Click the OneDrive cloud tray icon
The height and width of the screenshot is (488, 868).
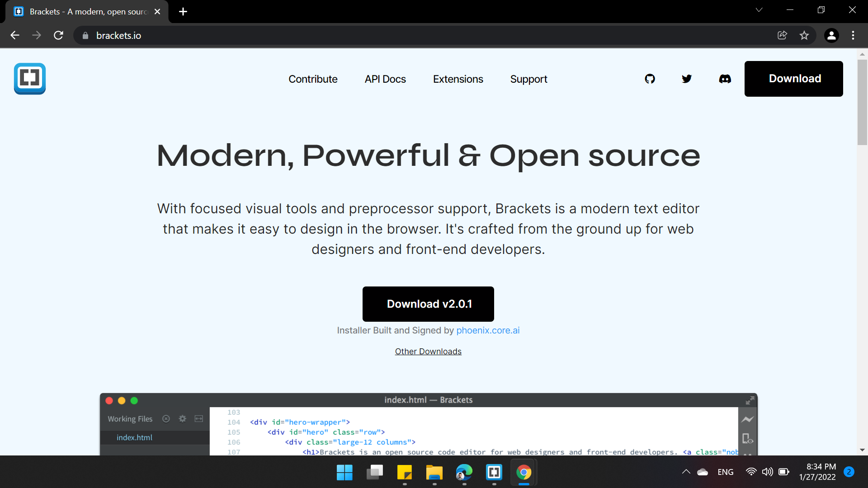point(703,472)
